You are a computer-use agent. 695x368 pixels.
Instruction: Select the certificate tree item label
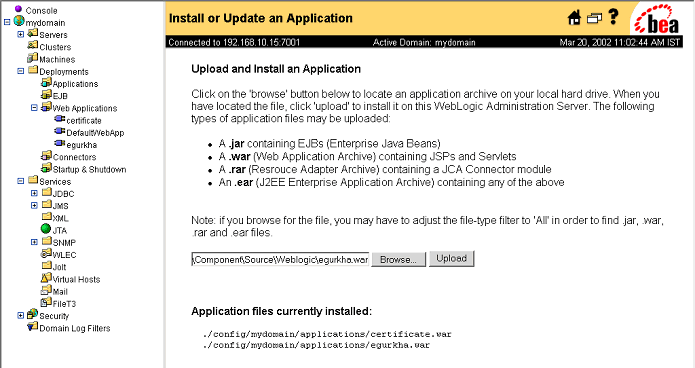(84, 121)
